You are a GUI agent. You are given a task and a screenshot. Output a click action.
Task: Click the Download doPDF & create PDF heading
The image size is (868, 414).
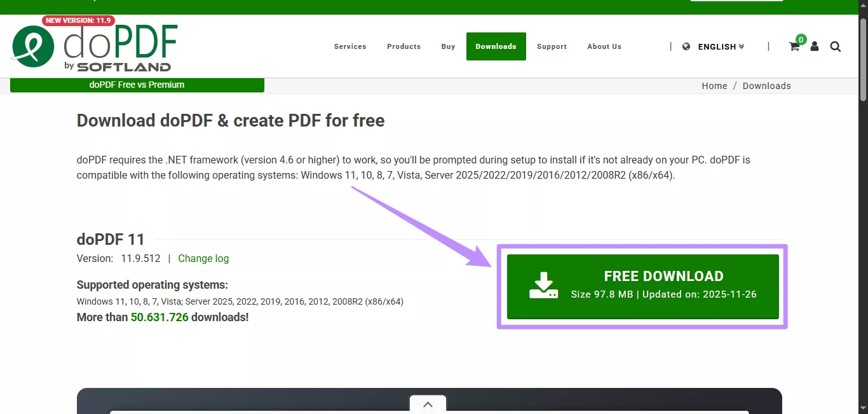point(231,121)
